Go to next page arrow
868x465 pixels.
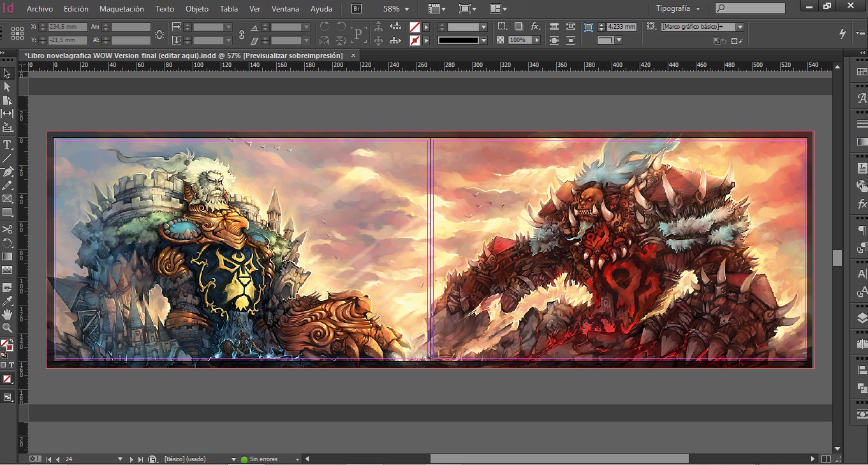pyautogui.click(x=132, y=459)
